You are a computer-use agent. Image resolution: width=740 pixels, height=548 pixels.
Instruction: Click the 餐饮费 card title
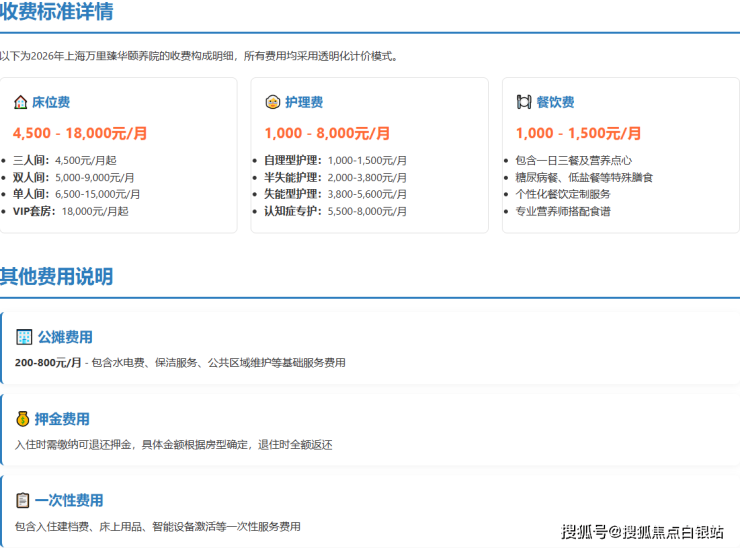click(555, 102)
